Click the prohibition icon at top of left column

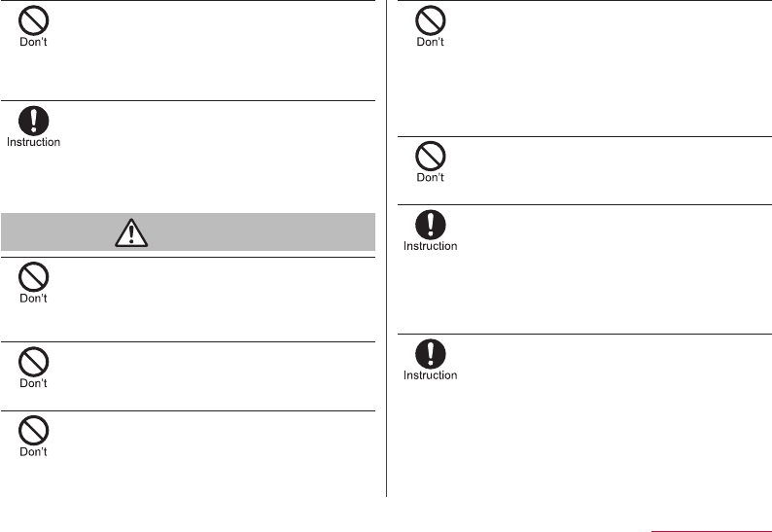click(x=34, y=19)
